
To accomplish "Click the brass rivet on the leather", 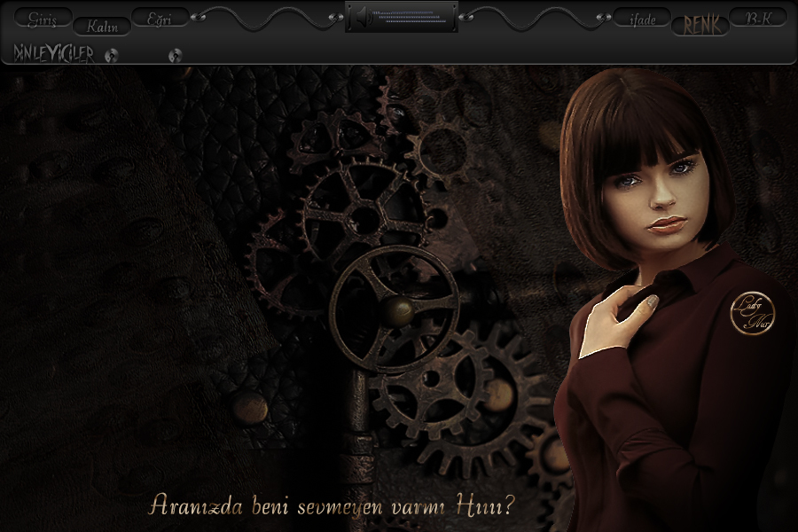I will point(250,407).
